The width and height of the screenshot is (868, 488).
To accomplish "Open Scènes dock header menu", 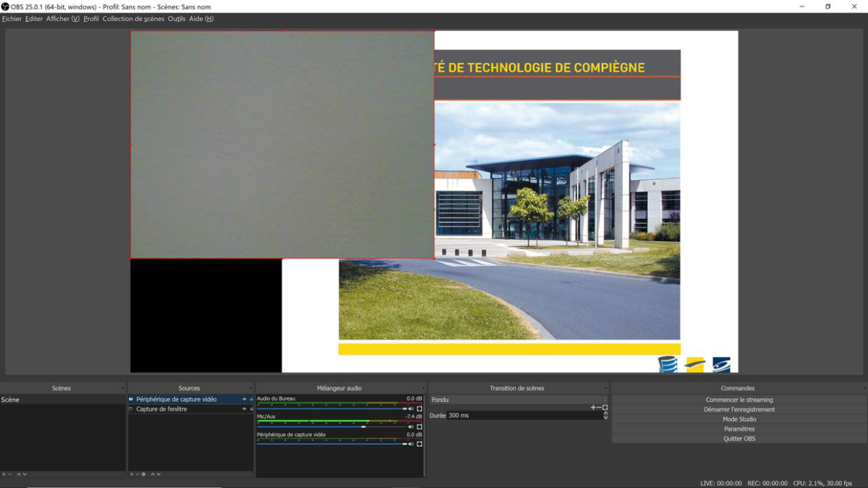I will coord(124,388).
